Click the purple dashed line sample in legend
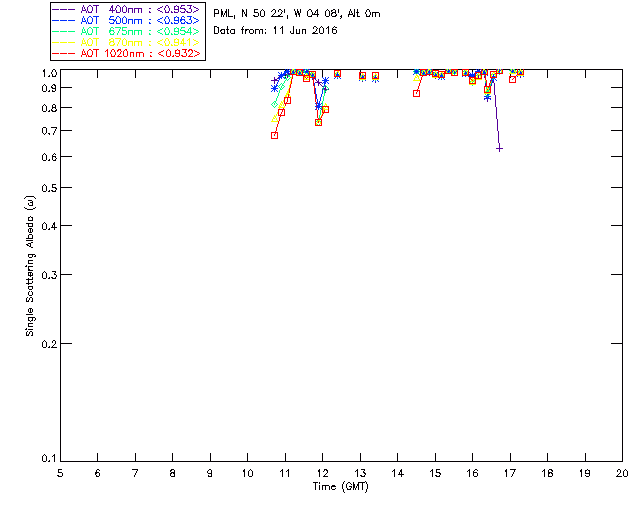The image size is (640, 512). click(64, 9)
